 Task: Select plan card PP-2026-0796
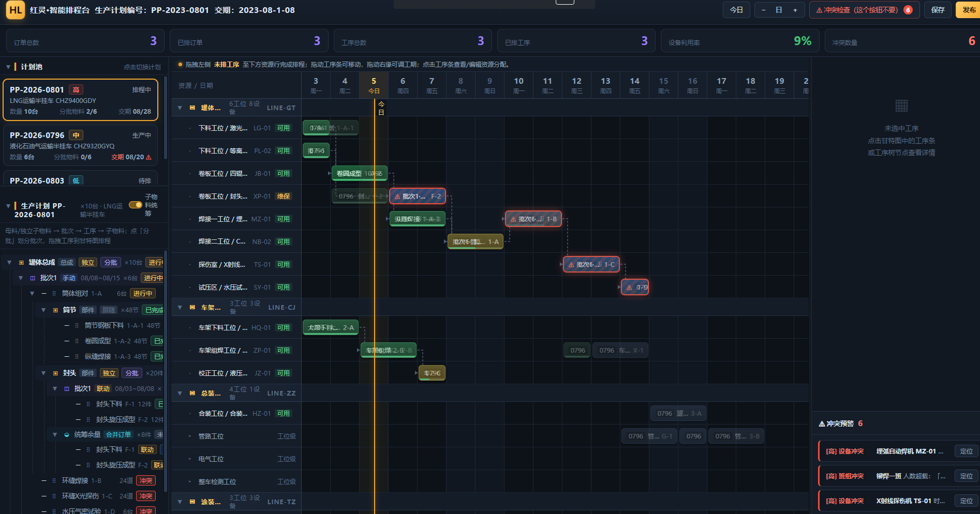(81, 145)
